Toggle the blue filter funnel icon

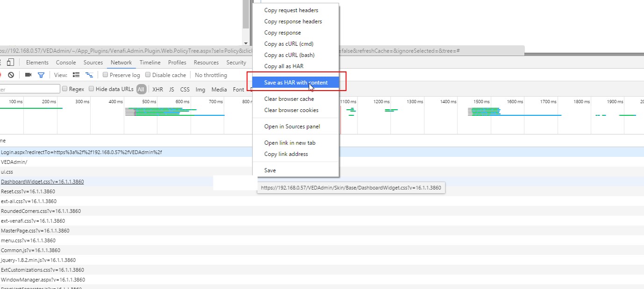41,75
